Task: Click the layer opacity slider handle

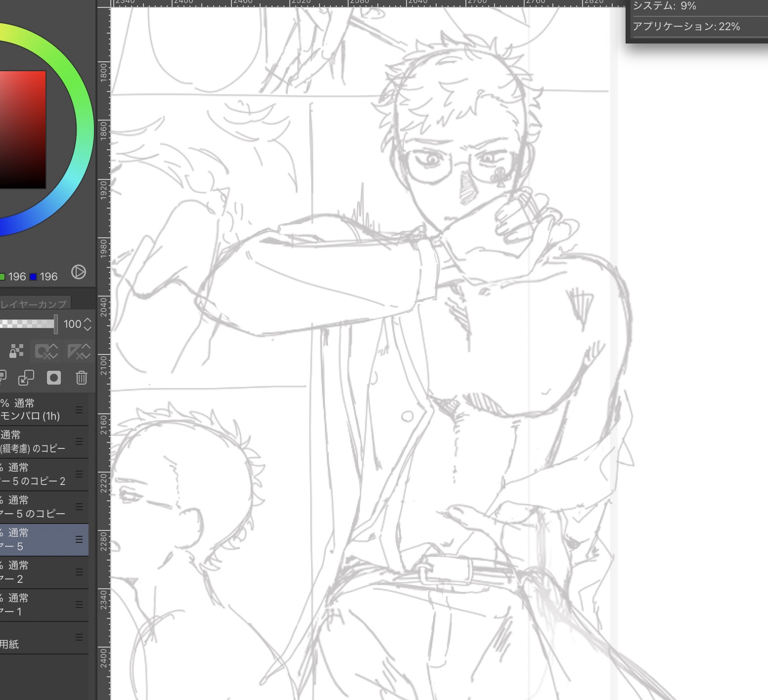Action: click(x=55, y=324)
